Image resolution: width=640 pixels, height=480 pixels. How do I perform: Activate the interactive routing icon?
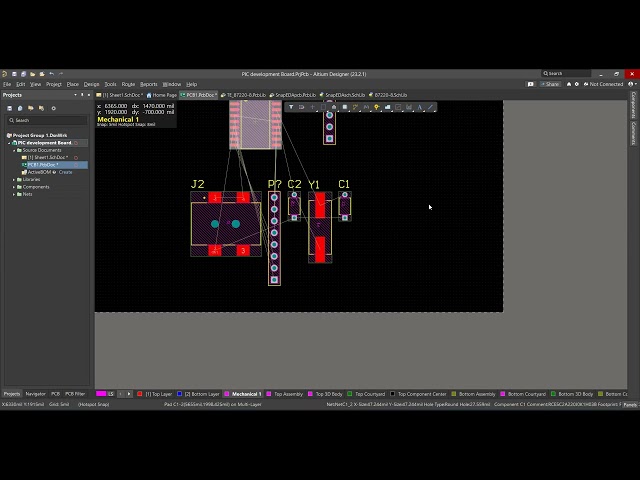[x=356, y=107]
